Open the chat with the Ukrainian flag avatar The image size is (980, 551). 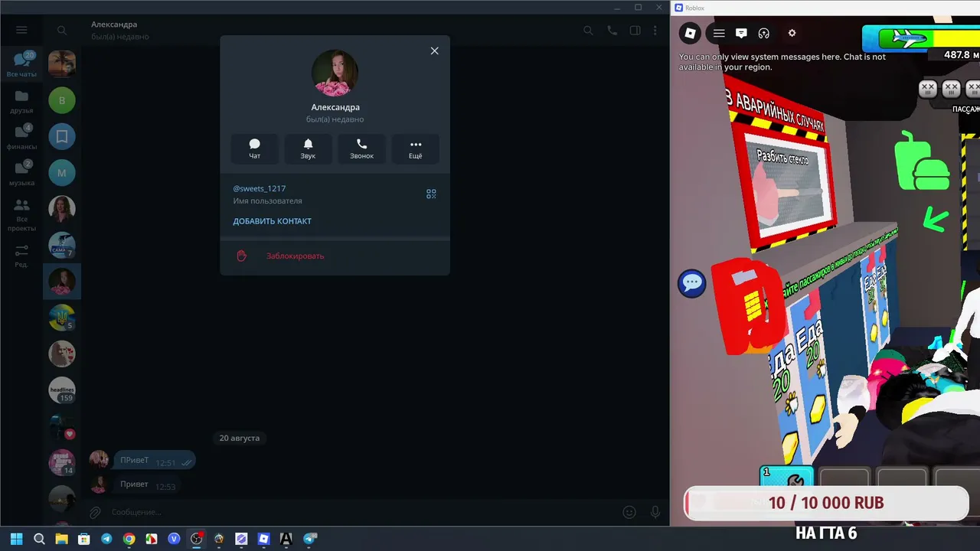click(x=62, y=318)
